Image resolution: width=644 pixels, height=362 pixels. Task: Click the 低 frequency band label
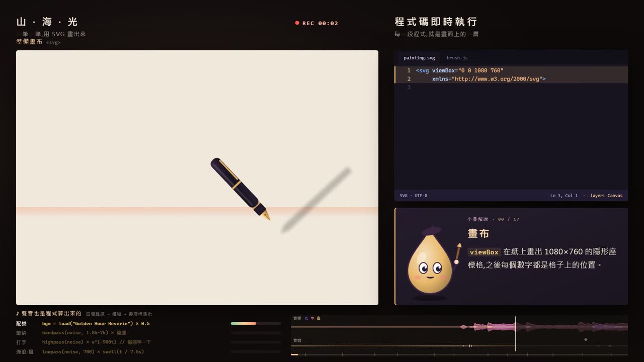click(x=306, y=318)
